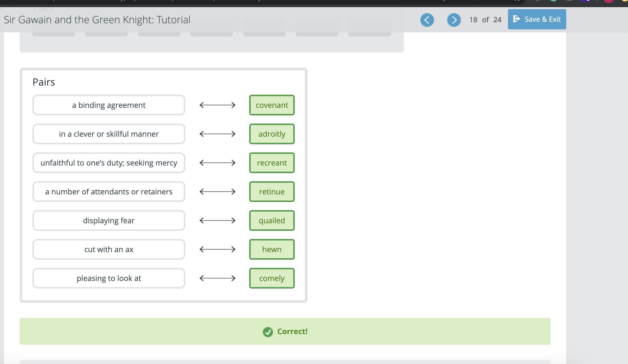Click 'a number of attendants or retainers'

coord(109,192)
